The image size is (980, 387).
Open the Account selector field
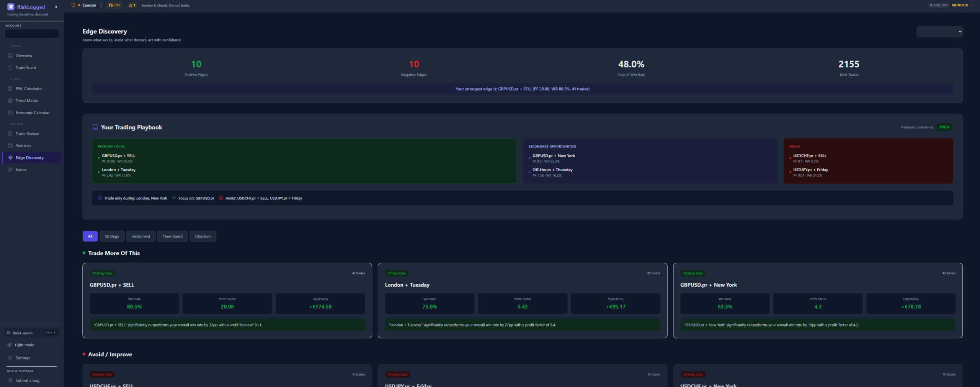(32, 34)
